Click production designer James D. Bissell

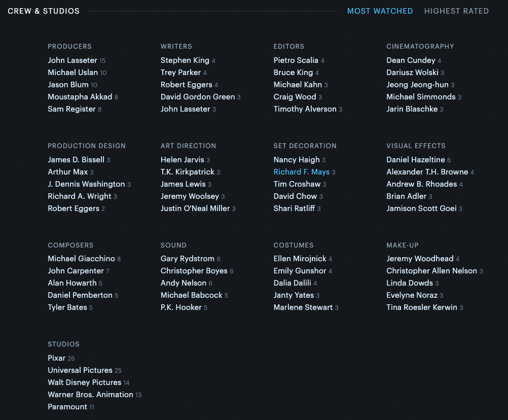click(76, 160)
